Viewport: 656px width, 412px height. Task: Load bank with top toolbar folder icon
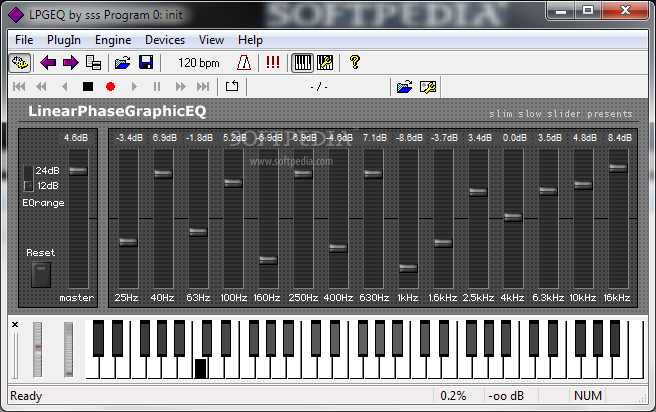pyautogui.click(x=123, y=63)
